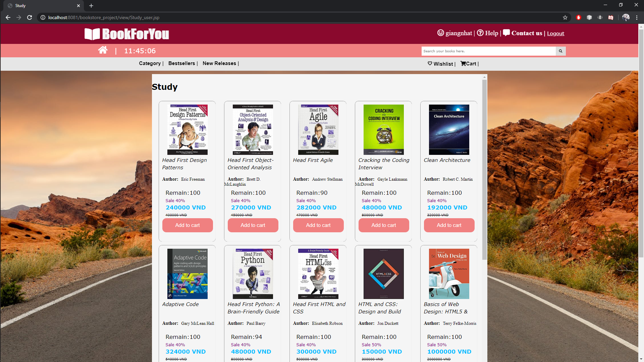Click the book search input field

coord(488,51)
